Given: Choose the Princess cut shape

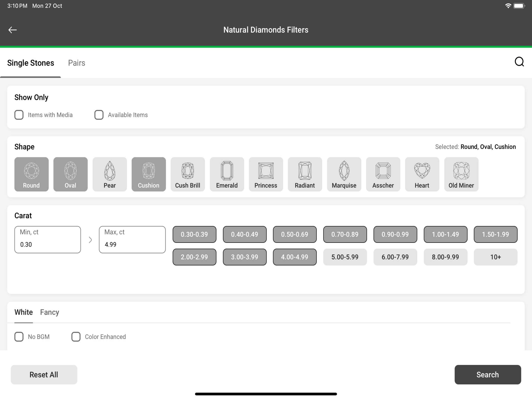Looking at the screenshot, I should click(266, 174).
